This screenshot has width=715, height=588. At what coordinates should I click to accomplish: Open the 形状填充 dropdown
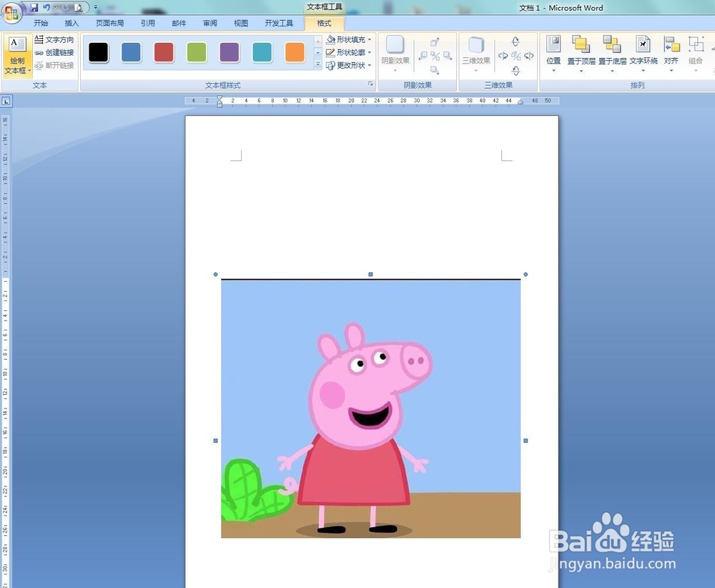point(350,39)
